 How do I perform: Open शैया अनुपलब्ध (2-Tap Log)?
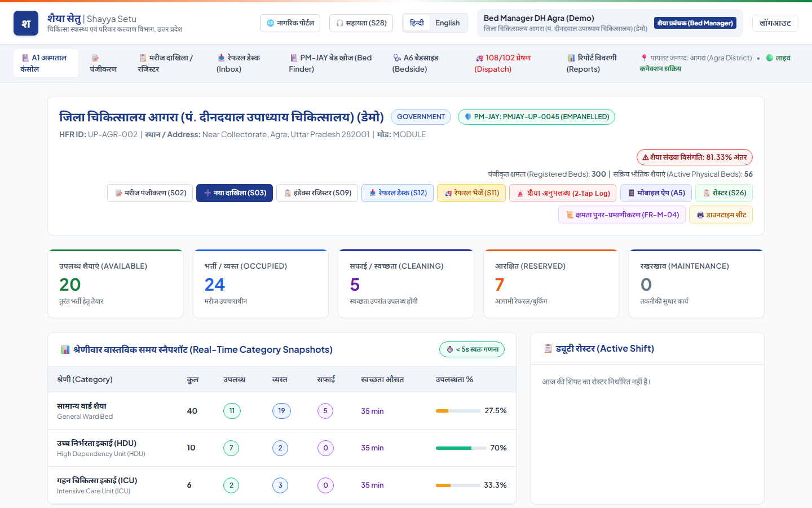[x=563, y=193]
